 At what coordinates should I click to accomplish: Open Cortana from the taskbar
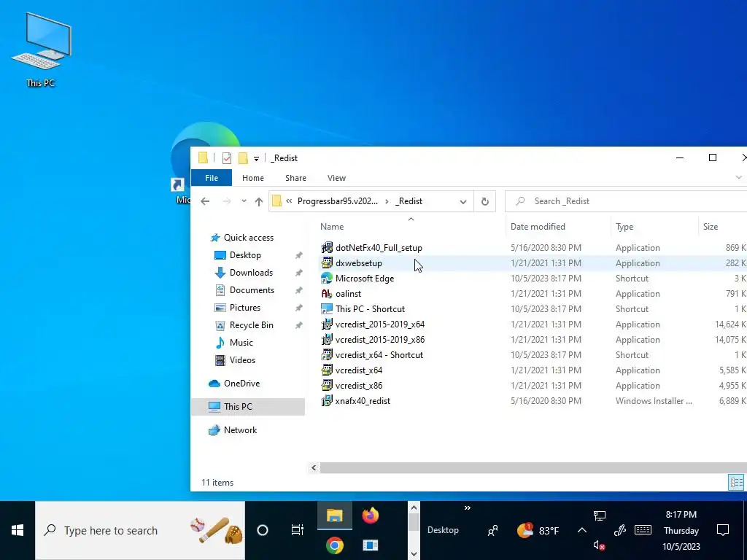point(263,530)
